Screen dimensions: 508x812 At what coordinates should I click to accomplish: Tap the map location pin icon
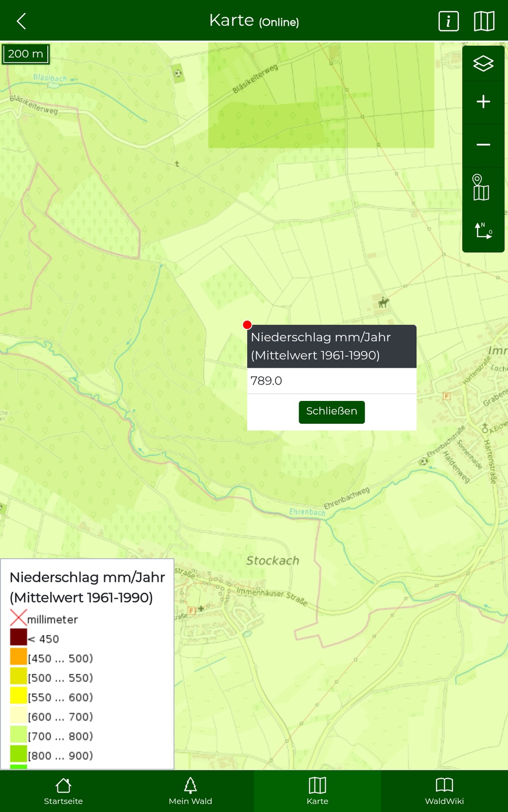481,187
